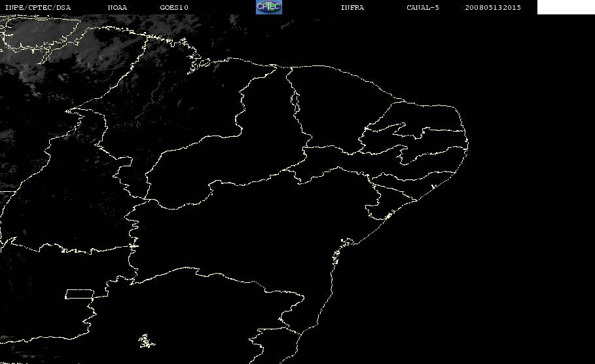This screenshot has height=364, width=595.
Task: Select the NOAA label in the header
Action: [118, 8]
